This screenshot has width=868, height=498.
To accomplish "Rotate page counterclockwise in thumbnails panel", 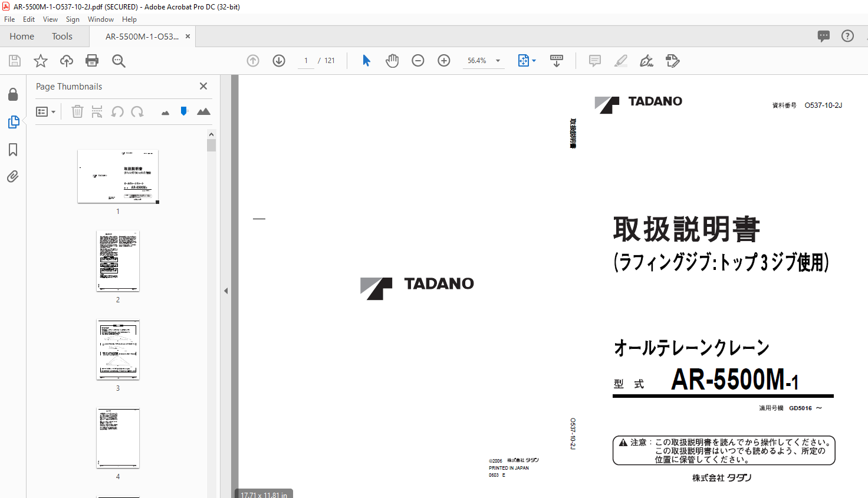I will [x=117, y=111].
